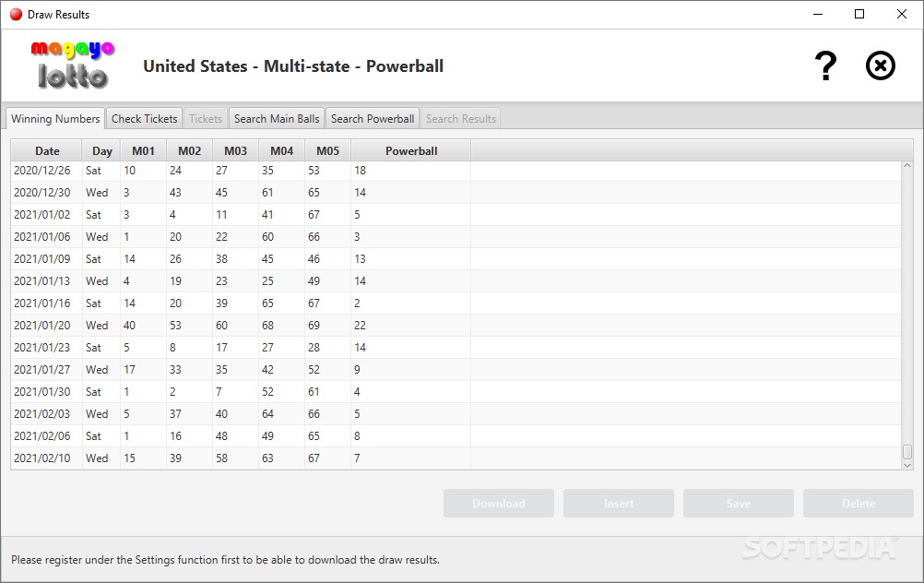Click the circled X close icon
924x583 pixels.
(881, 66)
